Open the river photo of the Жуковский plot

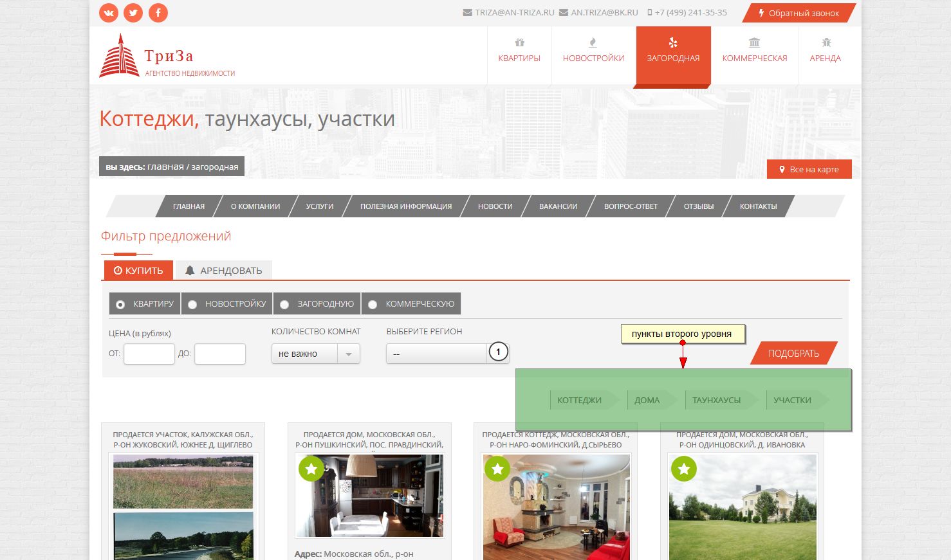[183, 536]
